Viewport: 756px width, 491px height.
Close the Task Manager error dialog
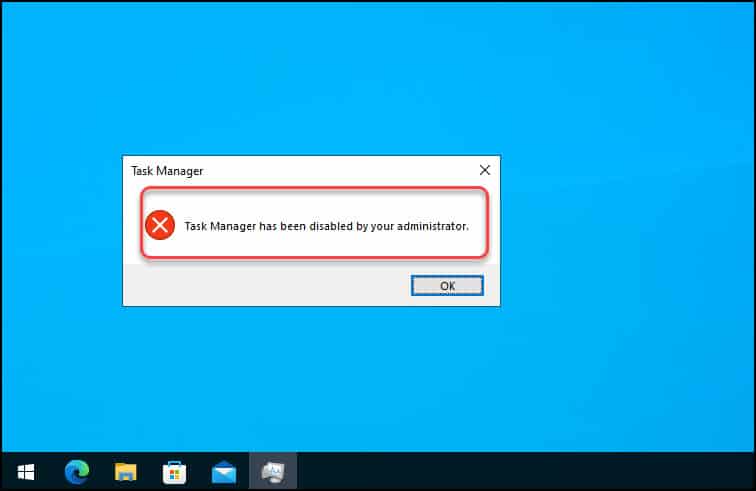pyautogui.click(x=485, y=170)
